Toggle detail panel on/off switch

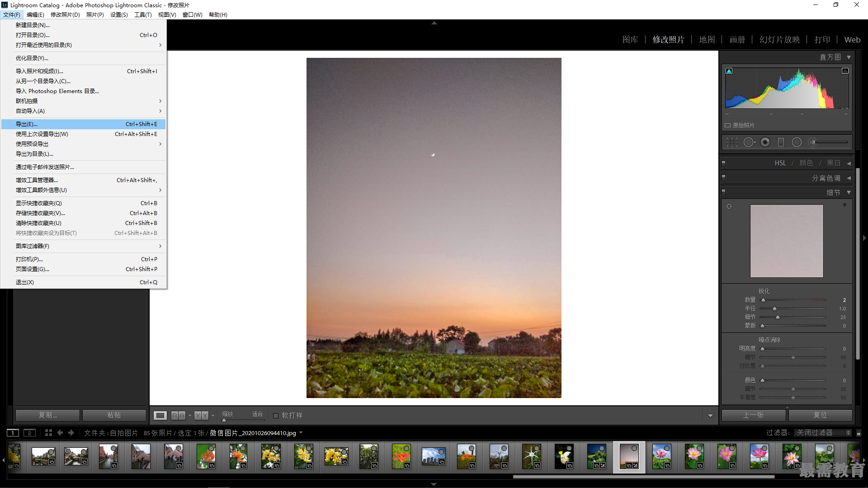tap(724, 192)
